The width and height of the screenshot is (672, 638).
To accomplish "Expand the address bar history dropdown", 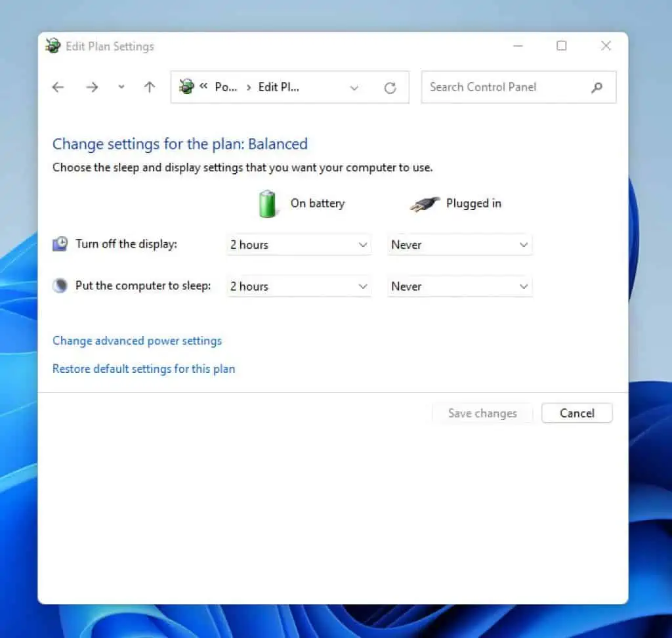I will [x=354, y=88].
